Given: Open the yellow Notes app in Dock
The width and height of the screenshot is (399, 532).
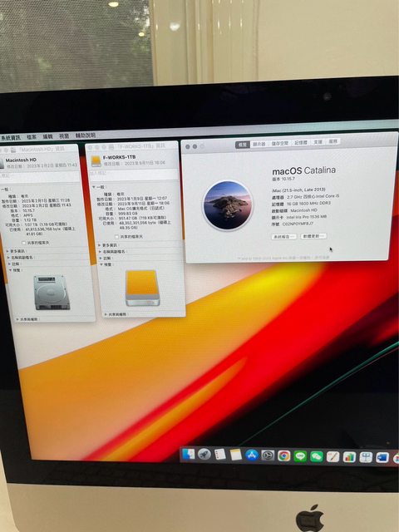Looking at the screenshot, I should pos(236,455).
